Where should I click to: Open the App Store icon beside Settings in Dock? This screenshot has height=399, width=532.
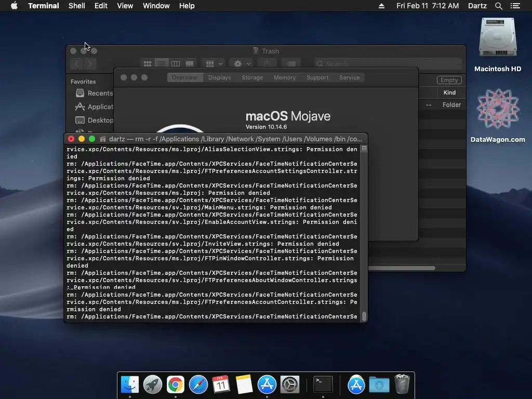pos(267,385)
